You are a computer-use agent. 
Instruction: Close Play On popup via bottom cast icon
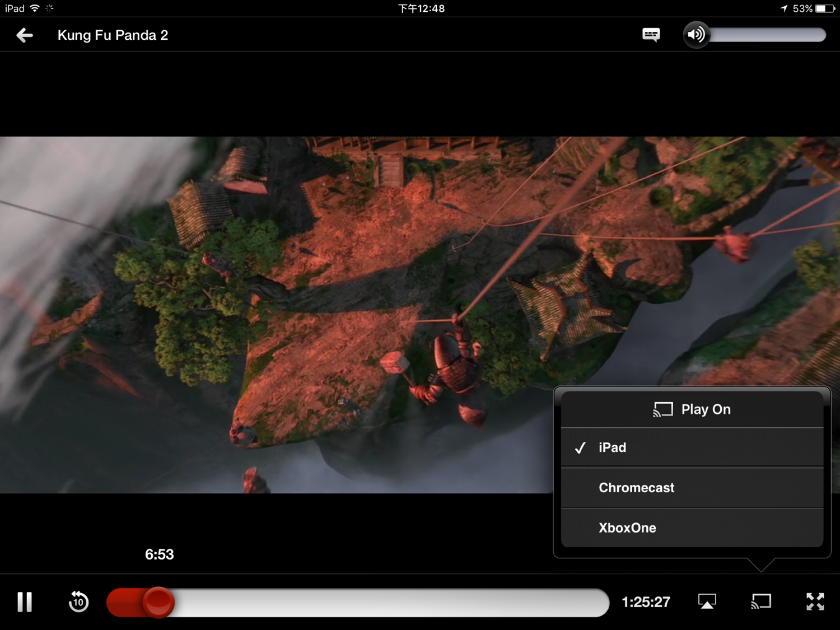pyautogui.click(x=761, y=602)
